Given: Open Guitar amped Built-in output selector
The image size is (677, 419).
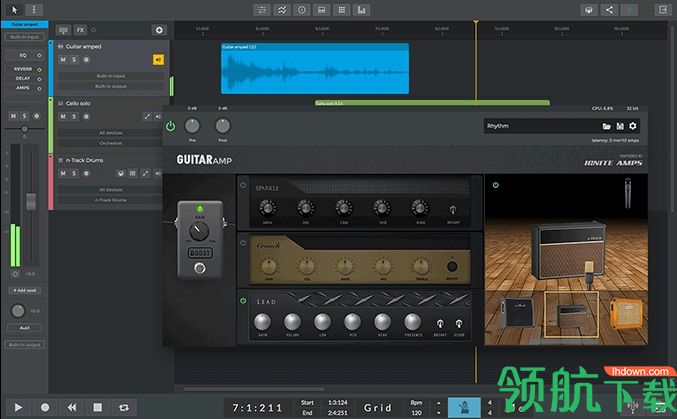Looking at the screenshot, I should pos(111,86).
